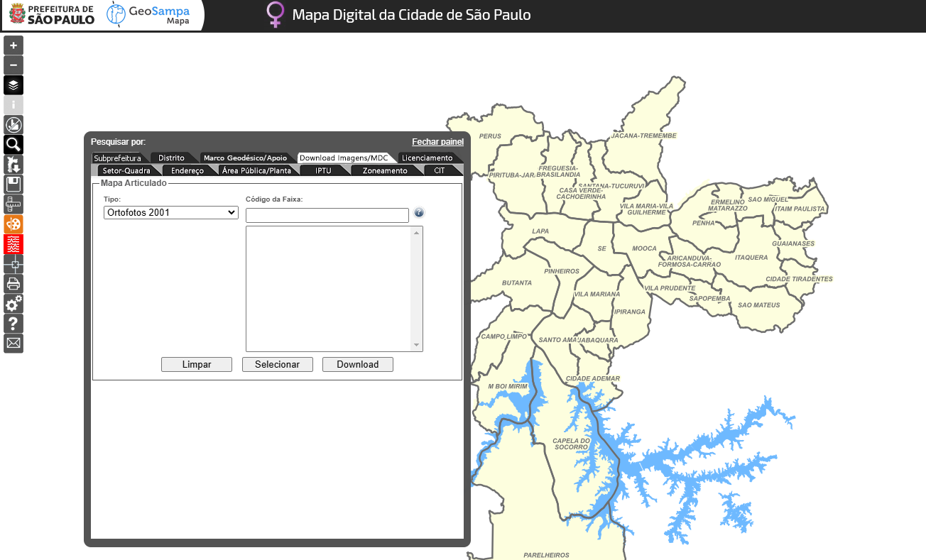Click the zoom out minus button
926x560 pixels.
13,65
